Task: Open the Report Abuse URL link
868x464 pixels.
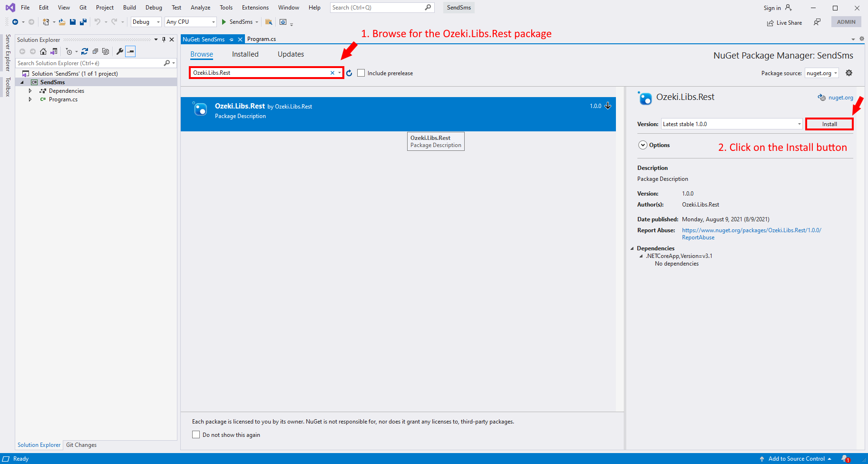Action: coord(751,234)
